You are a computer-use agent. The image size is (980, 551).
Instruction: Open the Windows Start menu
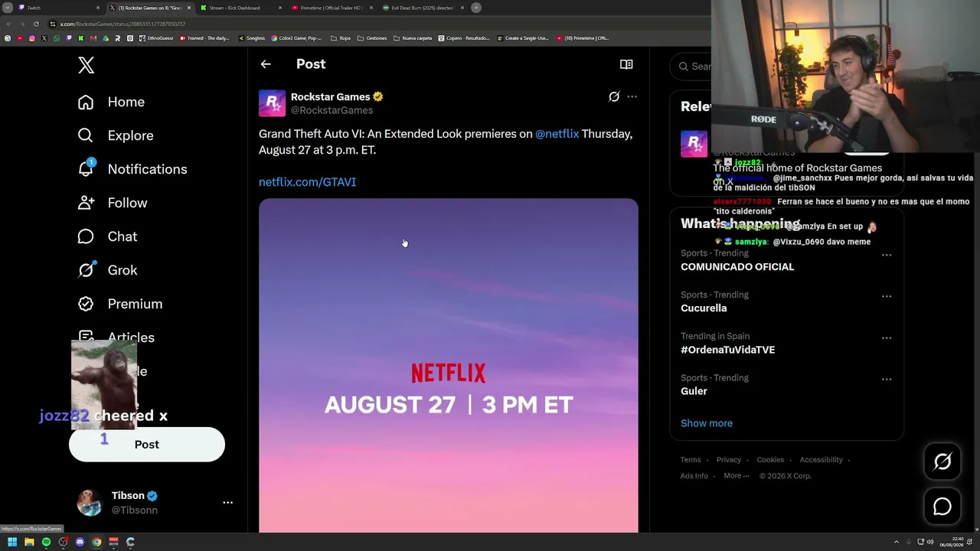(x=12, y=542)
